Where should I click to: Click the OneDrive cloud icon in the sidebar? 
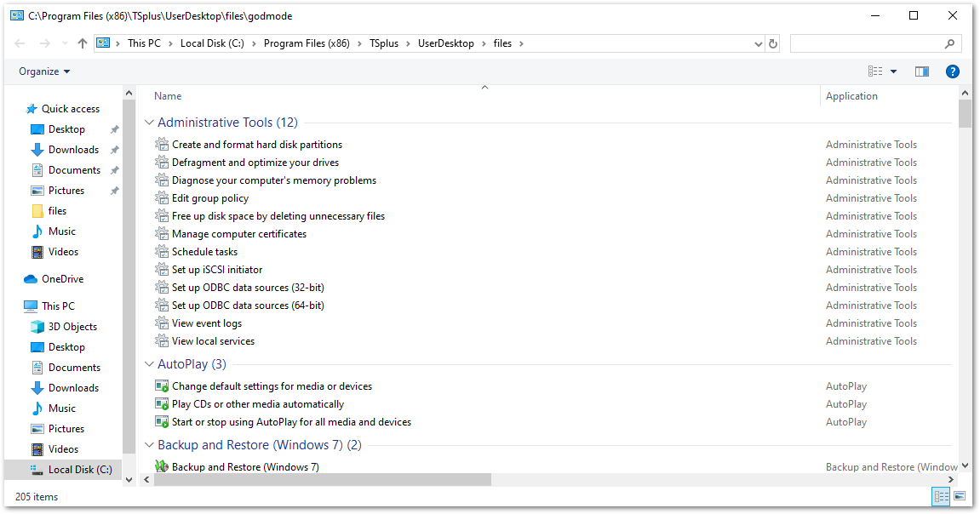pyautogui.click(x=29, y=278)
